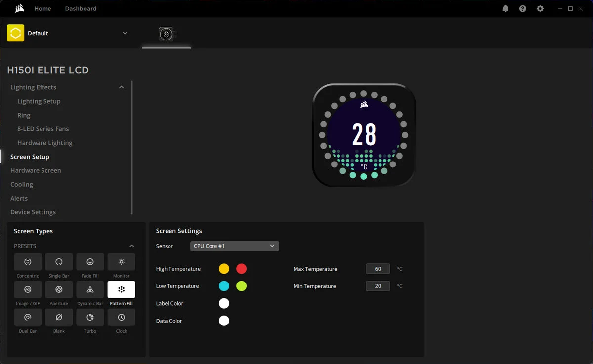Switch to the Clock screen type
This screenshot has height=364, width=593.
pyautogui.click(x=121, y=317)
